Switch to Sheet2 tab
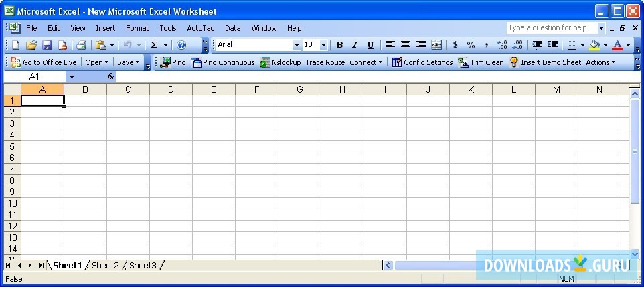Image resolution: width=644 pixels, height=287 pixels. click(x=105, y=266)
